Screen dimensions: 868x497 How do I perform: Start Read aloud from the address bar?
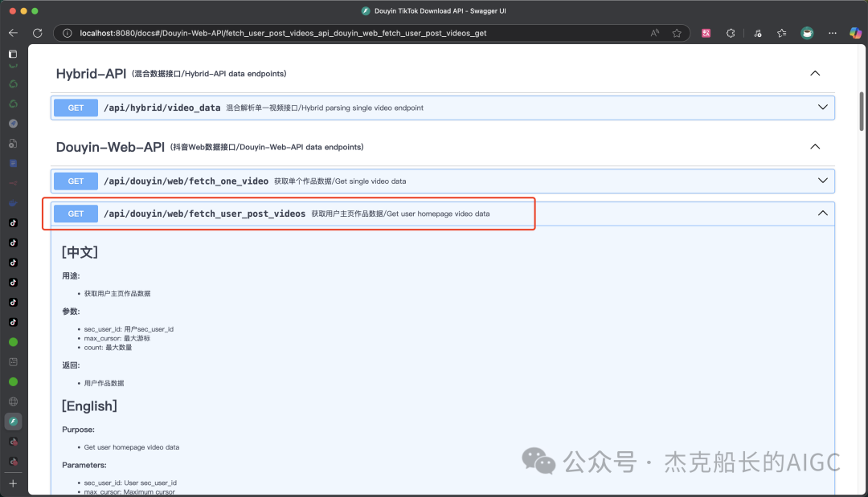coord(655,33)
